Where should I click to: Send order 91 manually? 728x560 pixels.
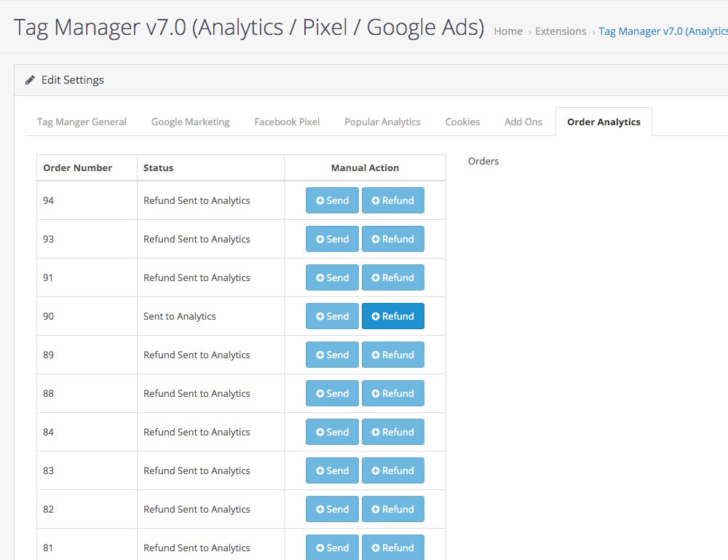(x=332, y=277)
